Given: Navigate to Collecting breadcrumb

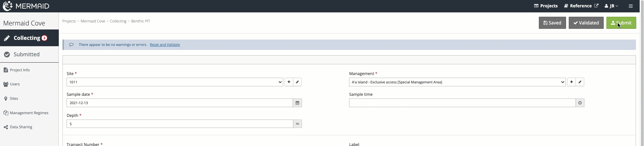Looking at the screenshot, I should (x=118, y=21).
